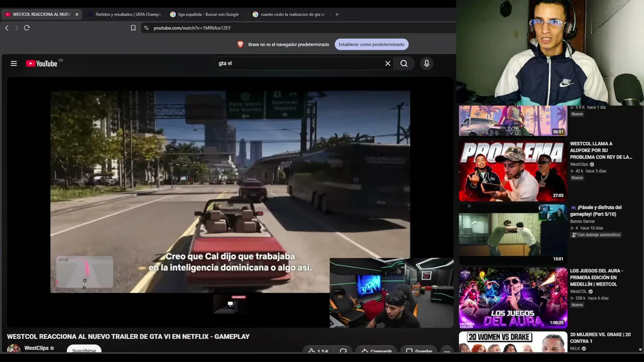Open the 20 WOMEN VS DRAKE thumbnail
The width and height of the screenshot is (644, 362).
coord(513,342)
